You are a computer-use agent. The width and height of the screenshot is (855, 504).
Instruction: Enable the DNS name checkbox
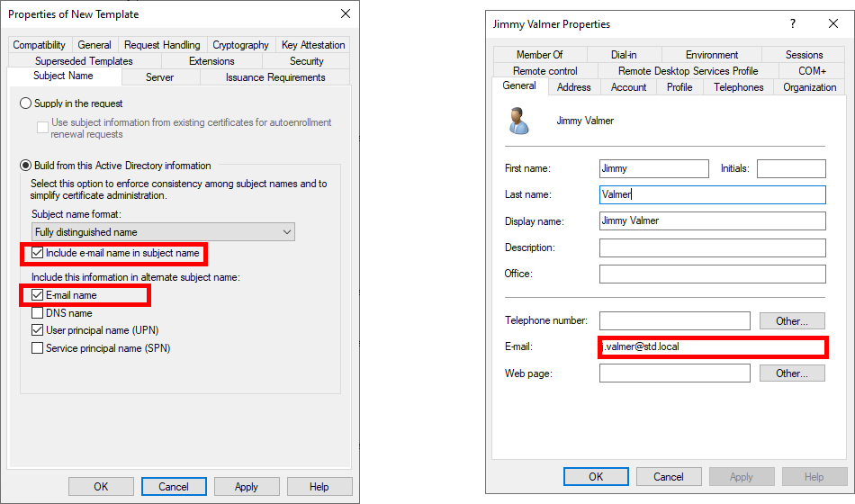37,313
